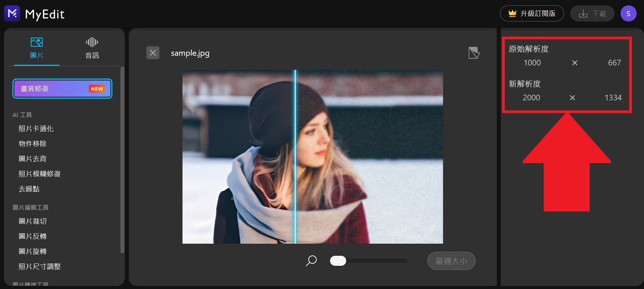Click the 下載 download button
The width and height of the screenshot is (644, 289).
tap(592, 13)
